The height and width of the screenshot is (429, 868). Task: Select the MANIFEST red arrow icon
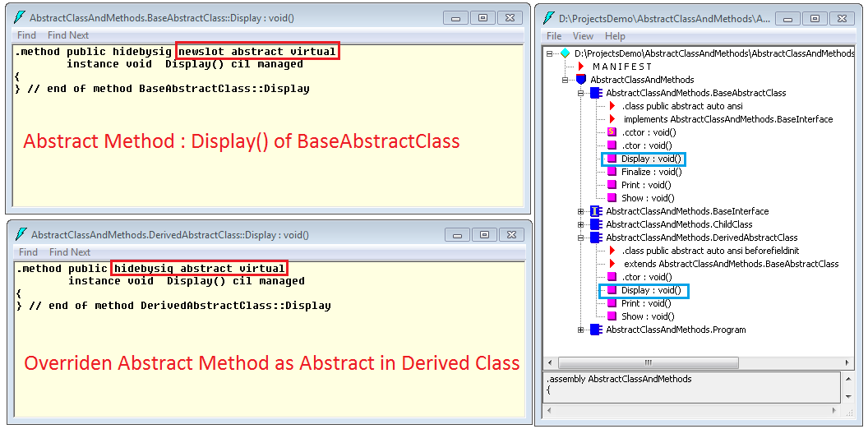[581, 67]
